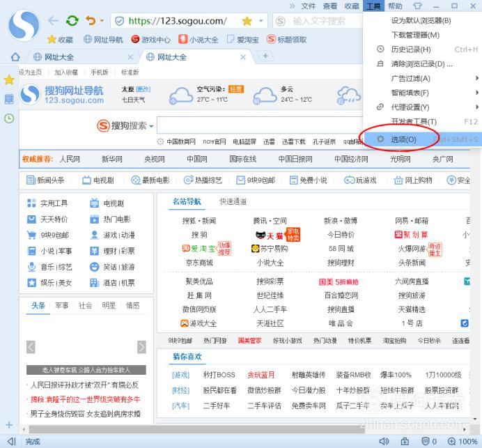Open 爱淘宝 bookmark
This screenshot has height=448, width=482.
point(242,39)
